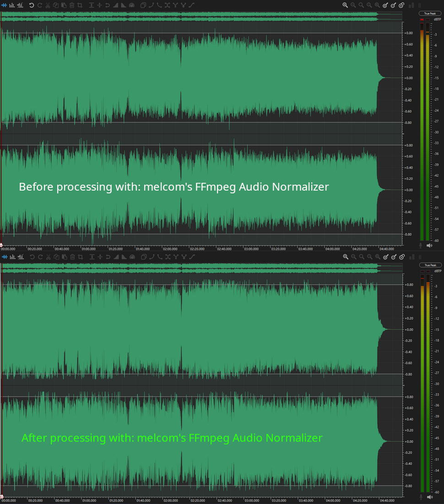The height and width of the screenshot is (504, 444).
Task: Click 03:00.000 on the After-processing timeline ruler
Action: 251,500
